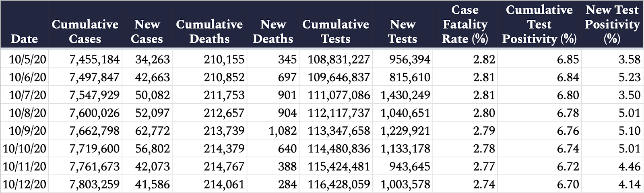Select cumulative cases value 7,600,026

point(94,113)
